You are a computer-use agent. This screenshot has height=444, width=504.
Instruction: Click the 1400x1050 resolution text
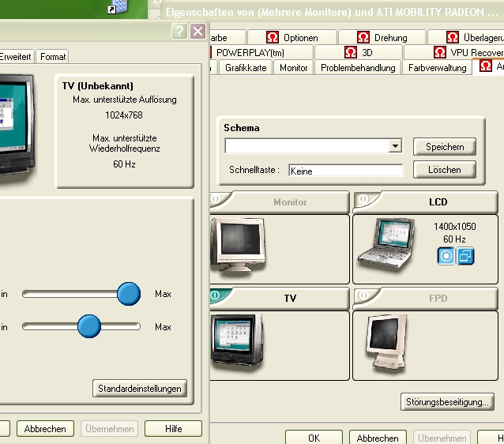tap(454, 227)
